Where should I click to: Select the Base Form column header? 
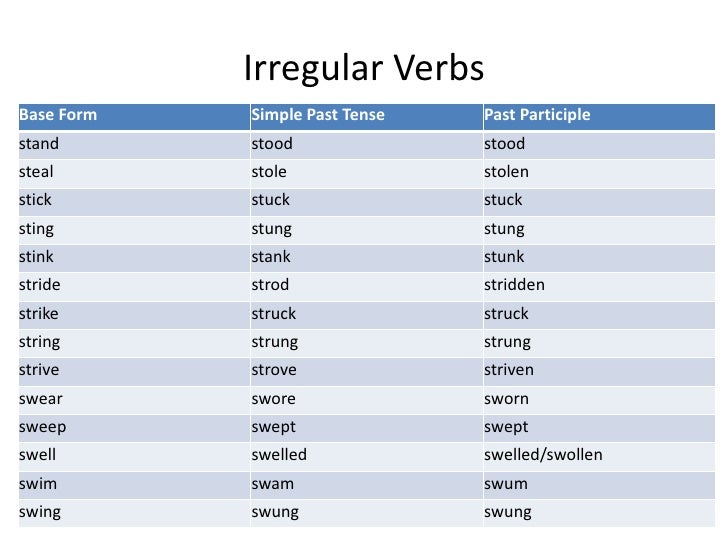(58, 115)
